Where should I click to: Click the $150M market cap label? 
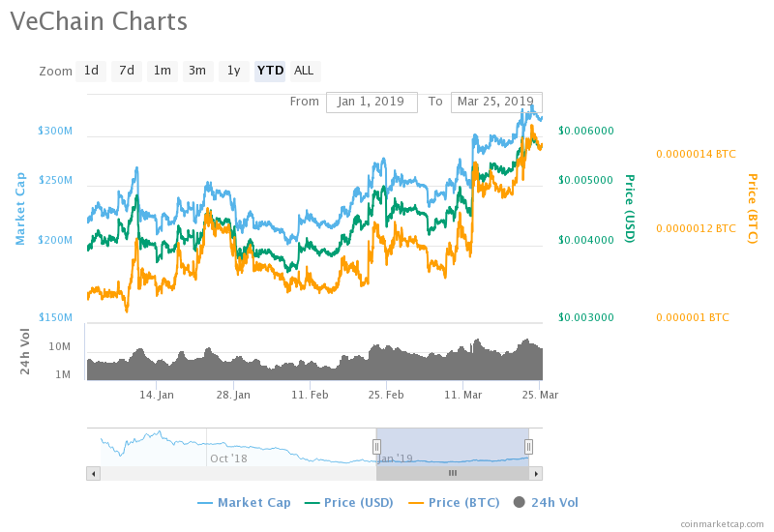tap(55, 317)
